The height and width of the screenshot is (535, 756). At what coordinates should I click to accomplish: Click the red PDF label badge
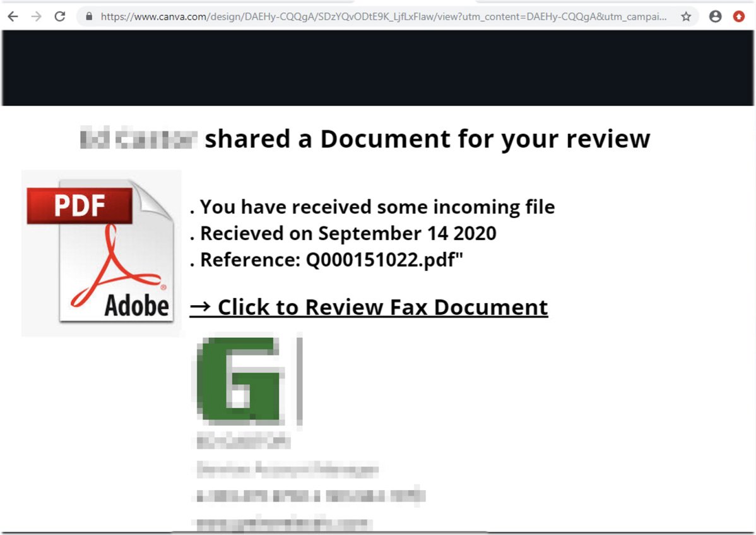point(79,206)
